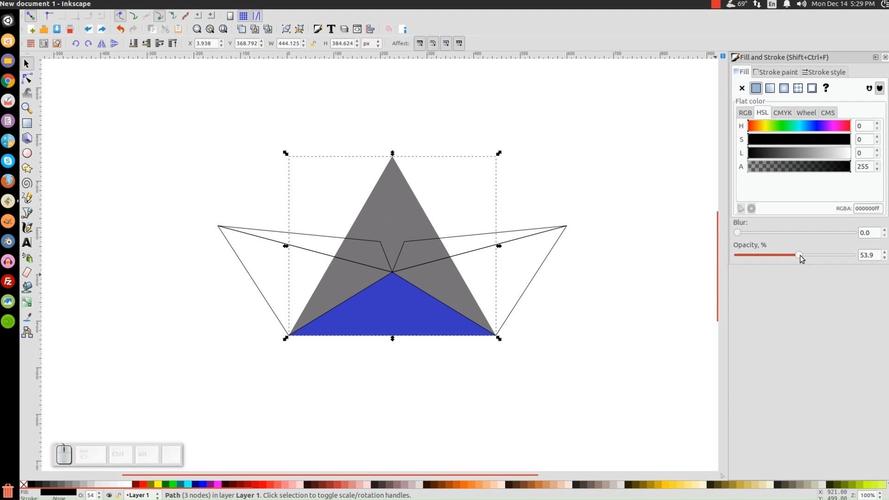Set fill rule to even-odd
This screenshot has height=500, width=889.
(869, 88)
